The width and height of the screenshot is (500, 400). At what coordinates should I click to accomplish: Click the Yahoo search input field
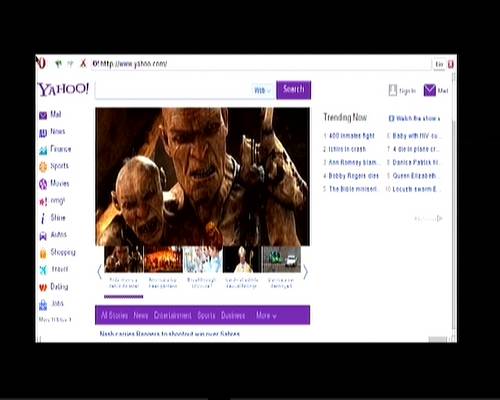click(173, 90)
